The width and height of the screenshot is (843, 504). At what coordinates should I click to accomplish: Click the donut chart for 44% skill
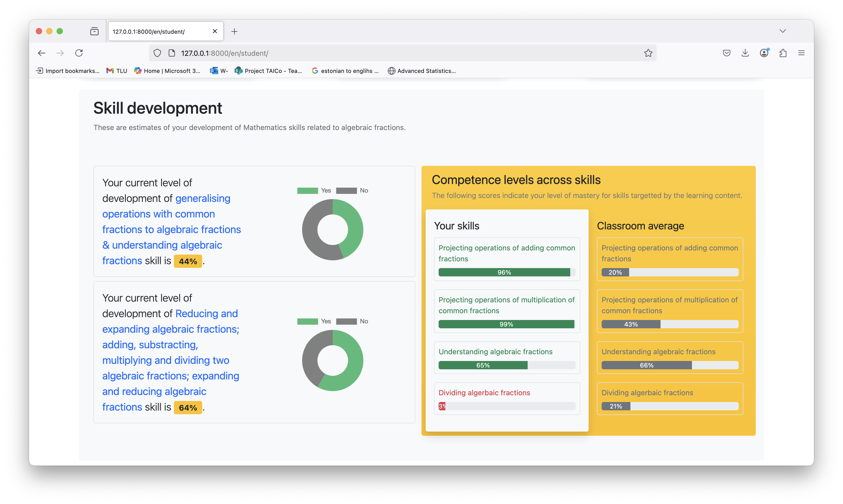(332, 230)
